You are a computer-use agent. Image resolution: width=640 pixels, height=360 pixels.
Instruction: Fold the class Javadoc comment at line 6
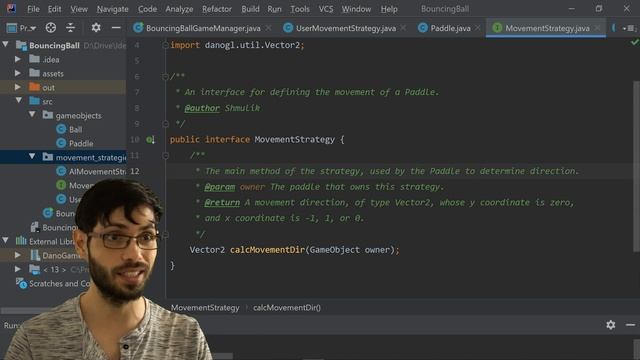165,77
